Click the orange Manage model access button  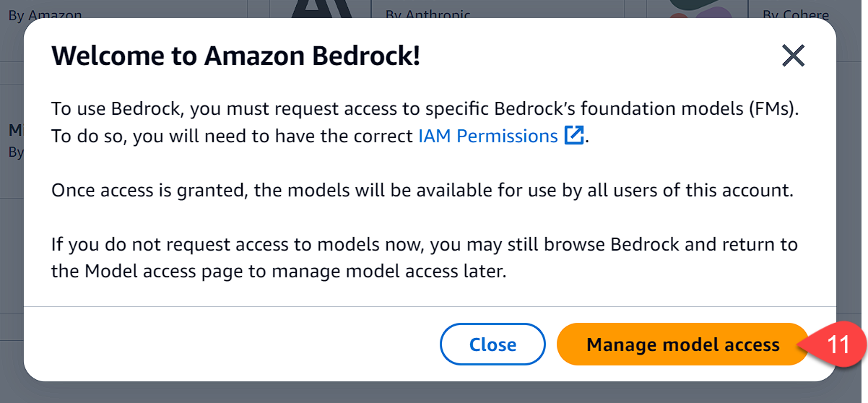pos(682,344)
